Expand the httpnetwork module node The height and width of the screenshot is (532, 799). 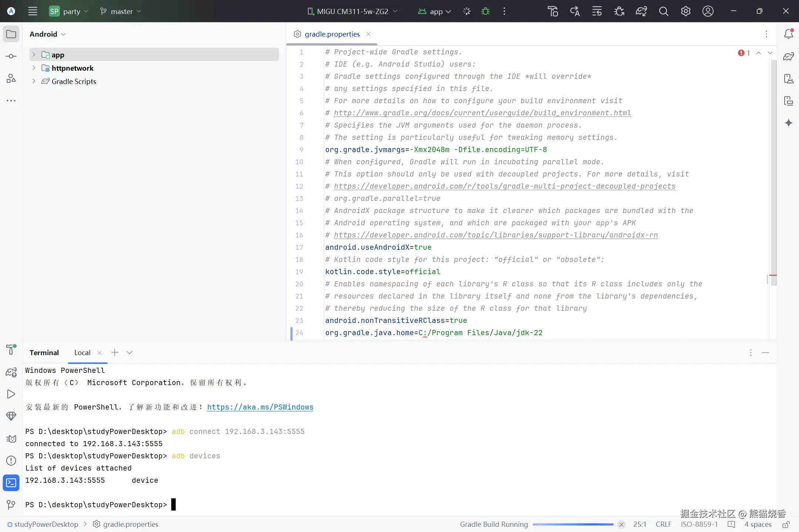34,68
